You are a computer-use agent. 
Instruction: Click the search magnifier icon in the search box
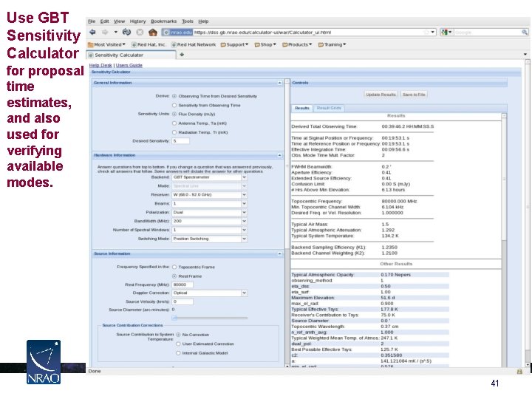[x=525, y=33]
